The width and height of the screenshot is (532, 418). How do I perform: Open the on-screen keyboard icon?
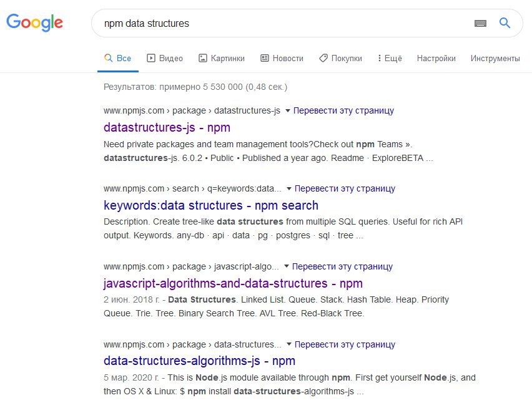point(480,23)
